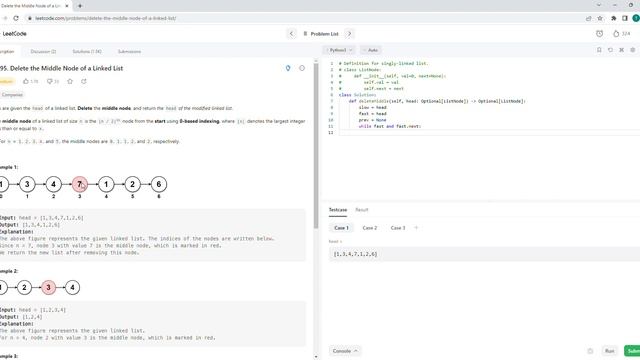Select the Case 3 testcase

point(398,228)
